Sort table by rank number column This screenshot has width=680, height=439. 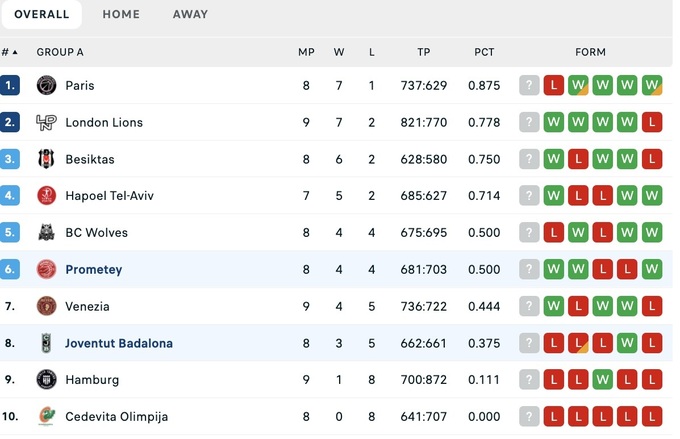click(9, 52)
